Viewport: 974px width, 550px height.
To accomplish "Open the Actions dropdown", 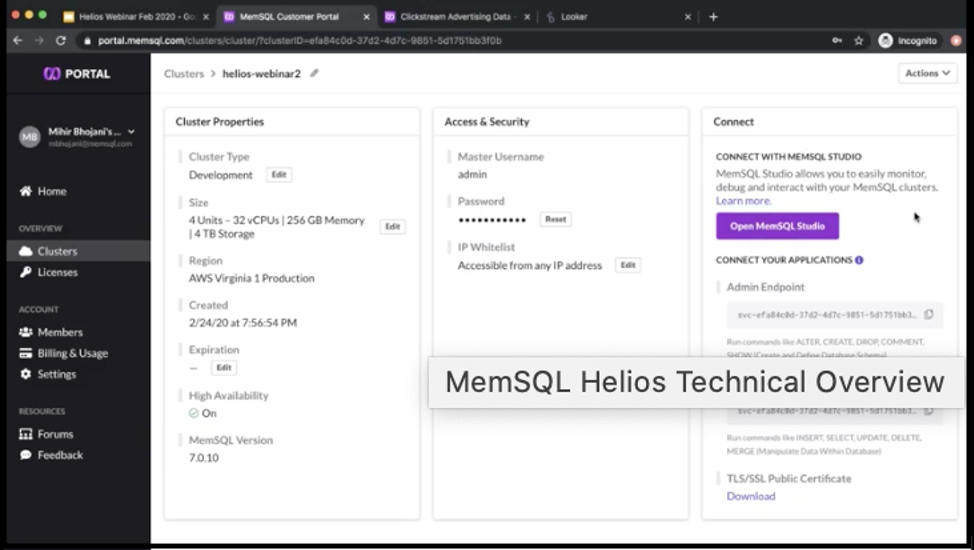I will pyautogui.click(x=927, y=73).
